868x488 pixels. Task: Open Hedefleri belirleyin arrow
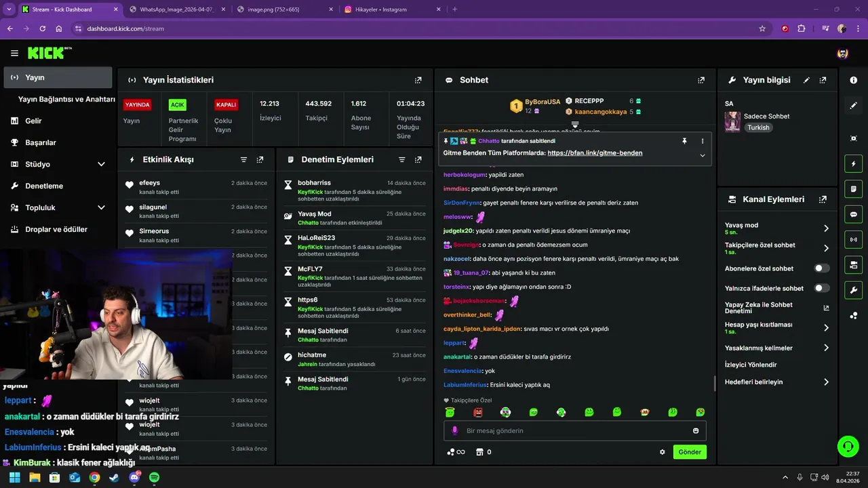[x=826, y=382]
